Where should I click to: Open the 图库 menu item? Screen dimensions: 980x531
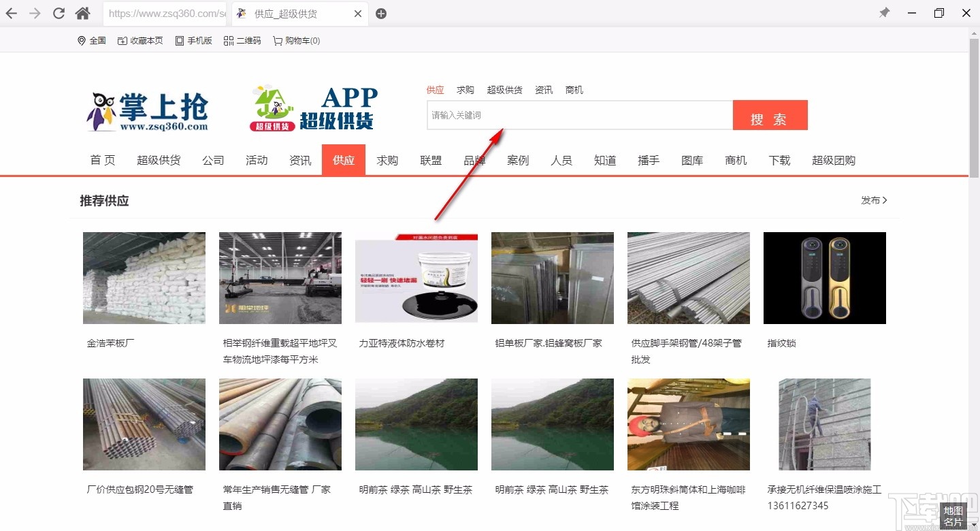(x=692, y=160)
